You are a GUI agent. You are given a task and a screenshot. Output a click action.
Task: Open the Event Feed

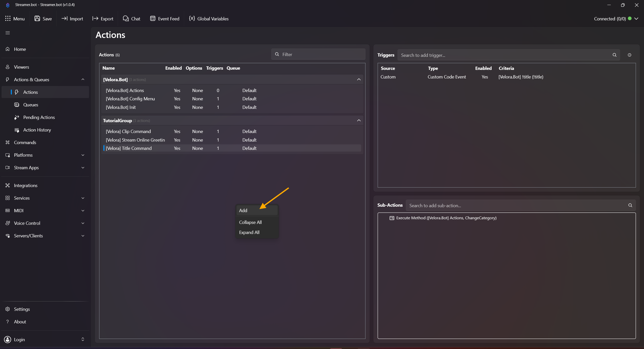click(x=165, y=19)
